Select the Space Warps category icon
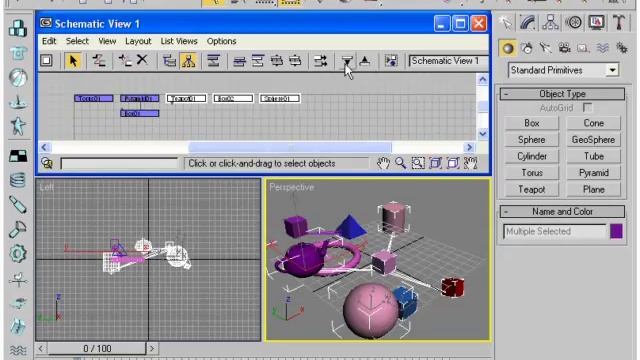Image resolution: width=640 pixels, height=360 pixels. click(x=603, y=49)
